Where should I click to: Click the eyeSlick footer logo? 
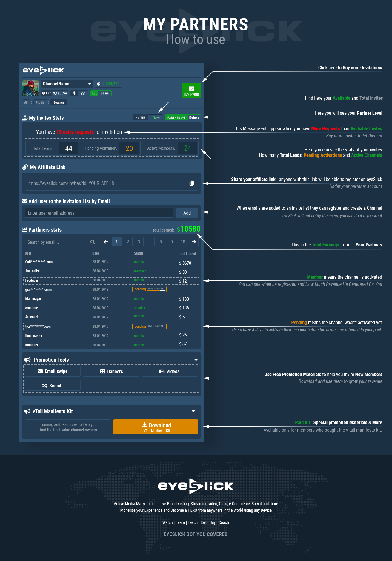pos(196,486)
